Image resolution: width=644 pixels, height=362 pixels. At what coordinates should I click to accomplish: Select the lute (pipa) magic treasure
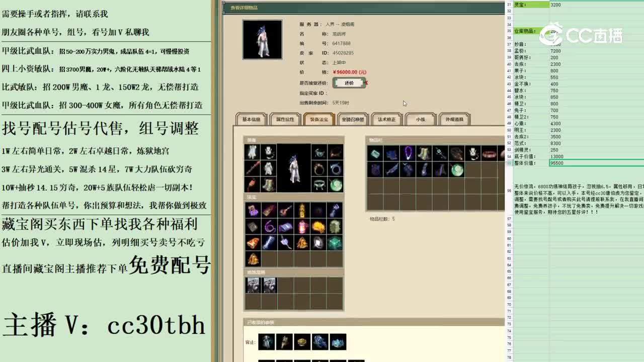tap(285, 210)
